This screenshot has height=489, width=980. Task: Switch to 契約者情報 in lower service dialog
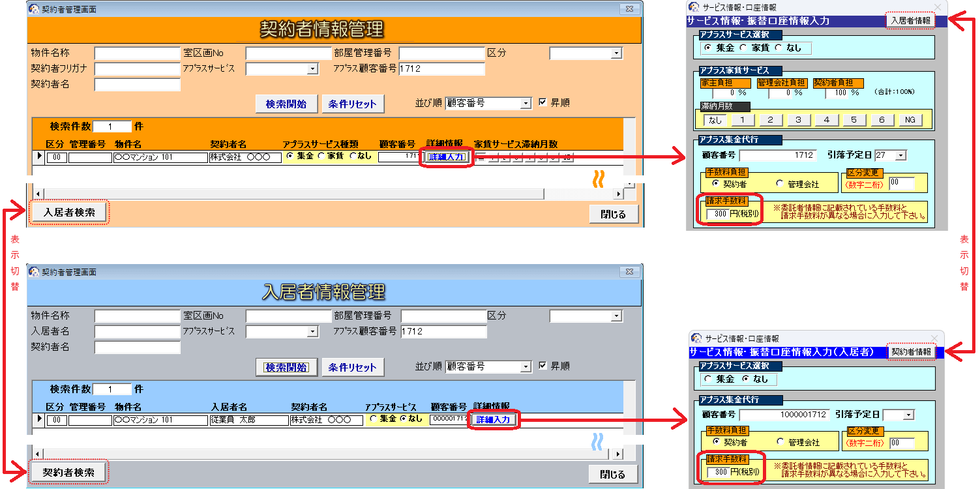pyautogui.click(x=911, y=352)
